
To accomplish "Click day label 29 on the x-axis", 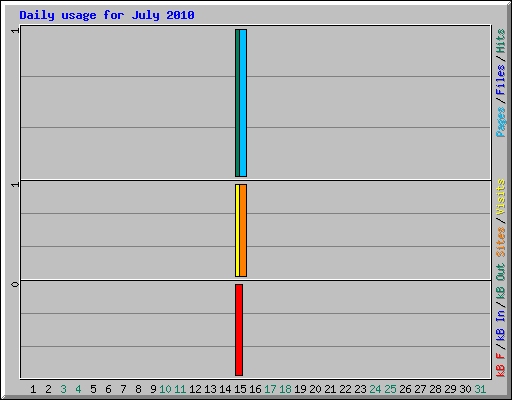I will 450,389.
